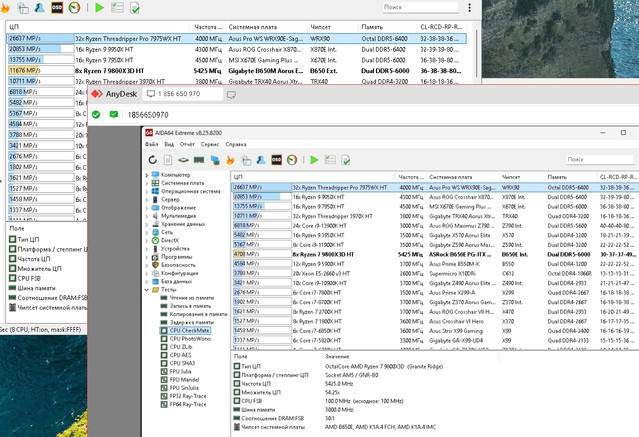Screen dimensions: 639x437
Task: Select the 8x Ryzen 7 9800X3D HT row in inner AIDA64
Action: point(435,254)
